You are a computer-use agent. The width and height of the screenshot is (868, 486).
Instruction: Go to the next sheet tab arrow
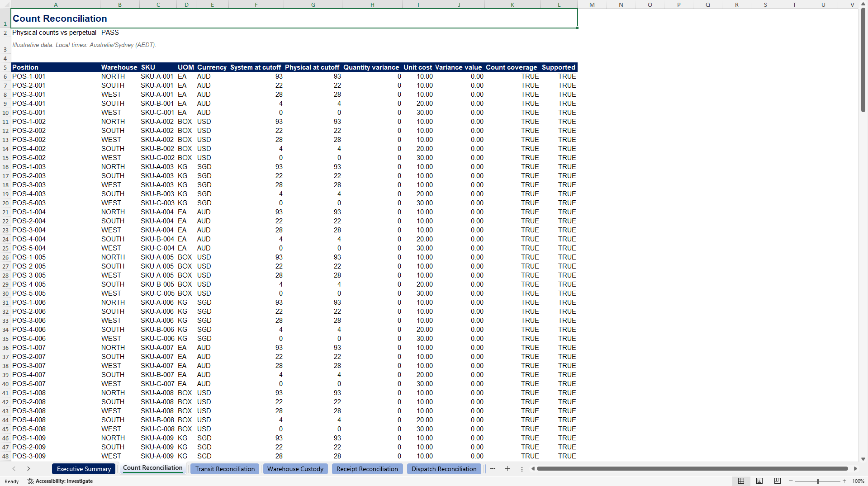pyautogui.click(x=28, y=469)
